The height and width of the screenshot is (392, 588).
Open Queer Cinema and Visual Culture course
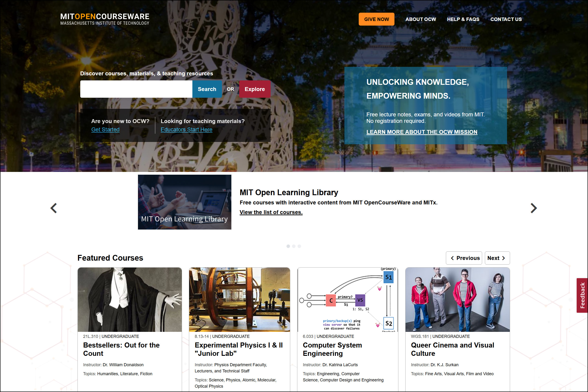tap(452, 349)
